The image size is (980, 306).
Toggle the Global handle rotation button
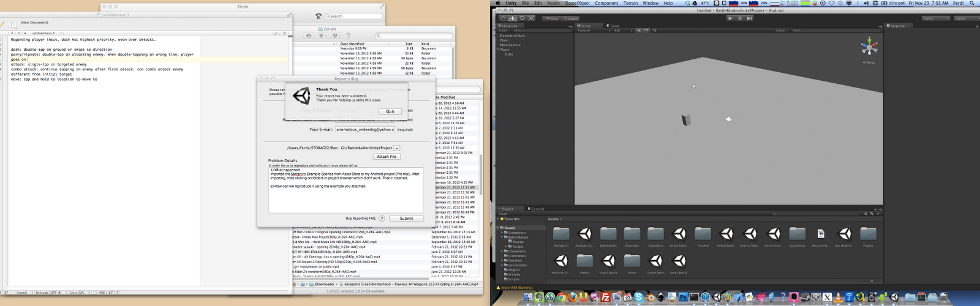[x=570, y=18]
